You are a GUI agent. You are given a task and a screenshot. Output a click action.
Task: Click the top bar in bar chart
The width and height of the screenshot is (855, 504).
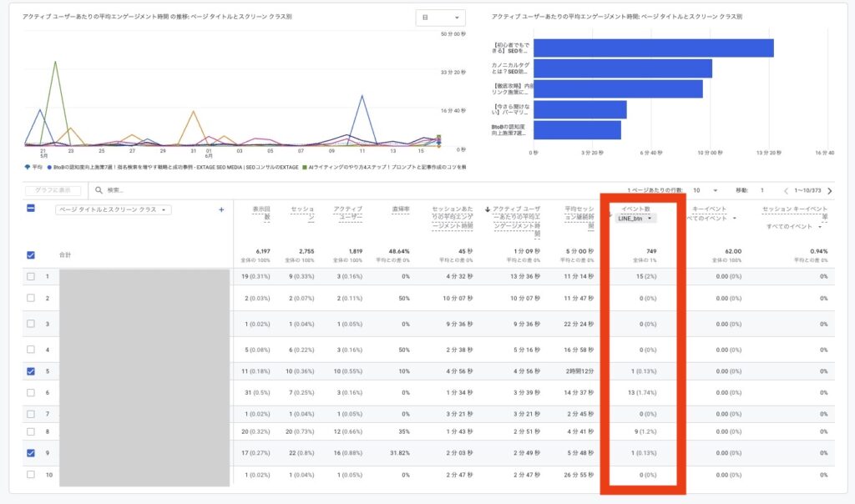coord(653,48)
